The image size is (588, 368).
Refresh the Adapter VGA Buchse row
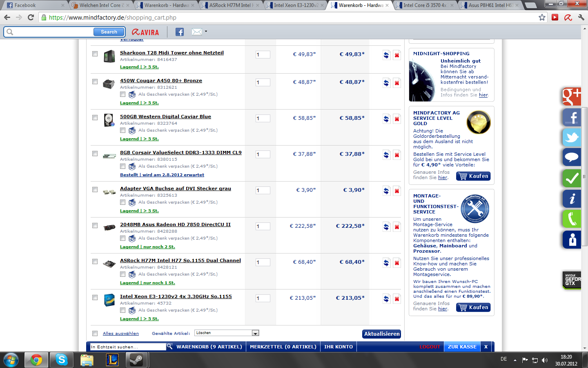click(386, 191)
